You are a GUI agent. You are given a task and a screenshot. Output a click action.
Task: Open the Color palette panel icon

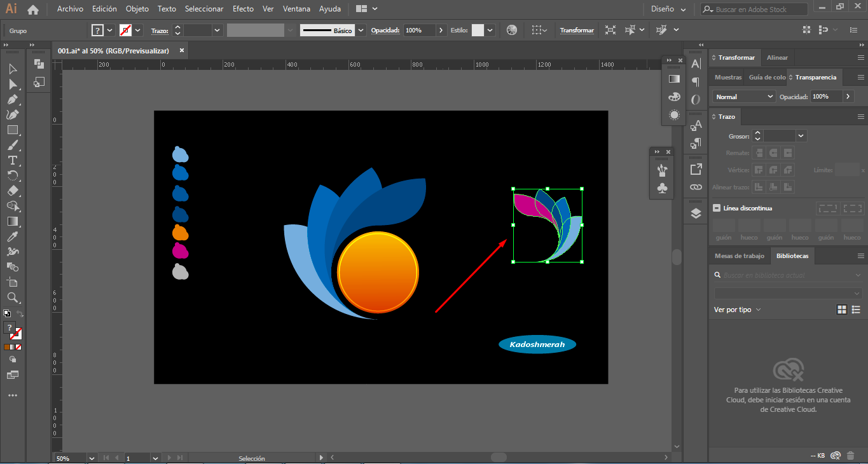pos(674,97)
